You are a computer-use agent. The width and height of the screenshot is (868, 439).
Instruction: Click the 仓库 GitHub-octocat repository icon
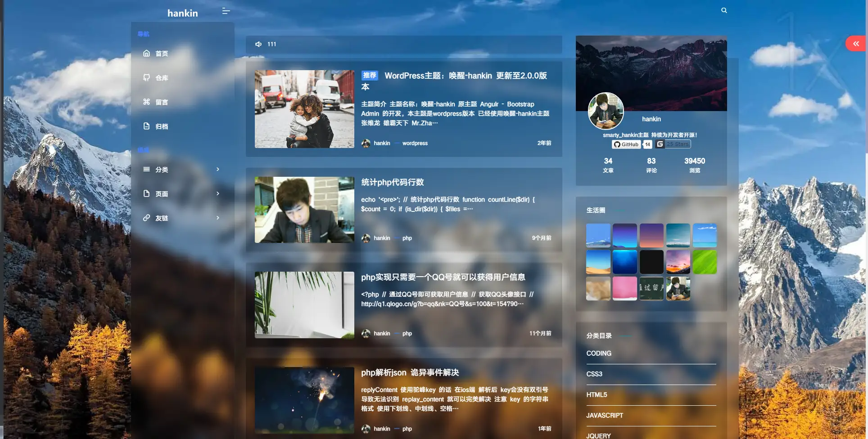146,77
